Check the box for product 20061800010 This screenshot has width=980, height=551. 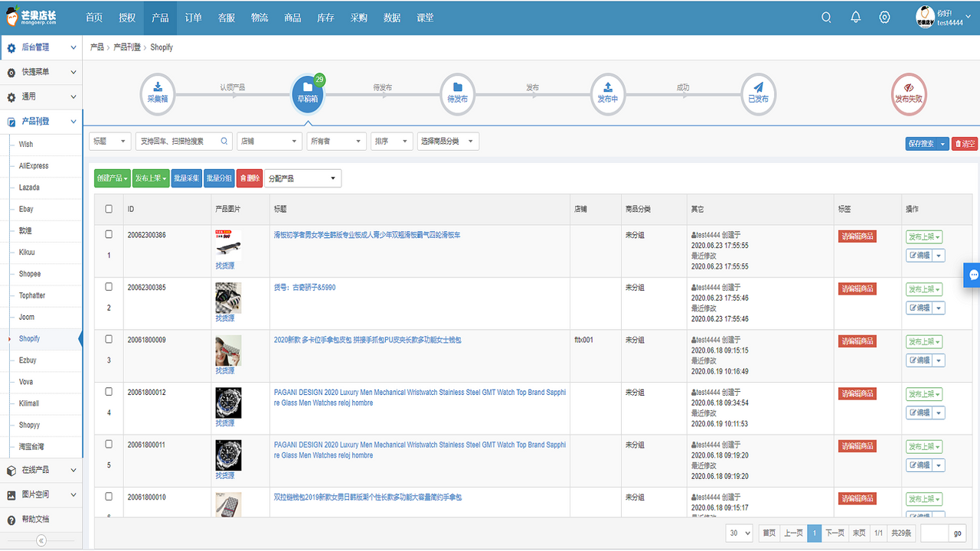pyautogui.click(x=109, y=497)
